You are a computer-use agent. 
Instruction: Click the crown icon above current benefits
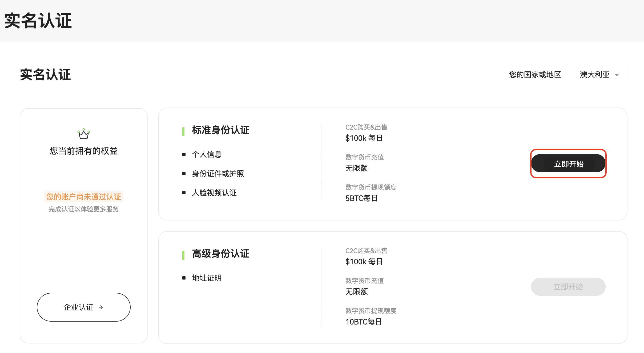[x=84, y=134]
